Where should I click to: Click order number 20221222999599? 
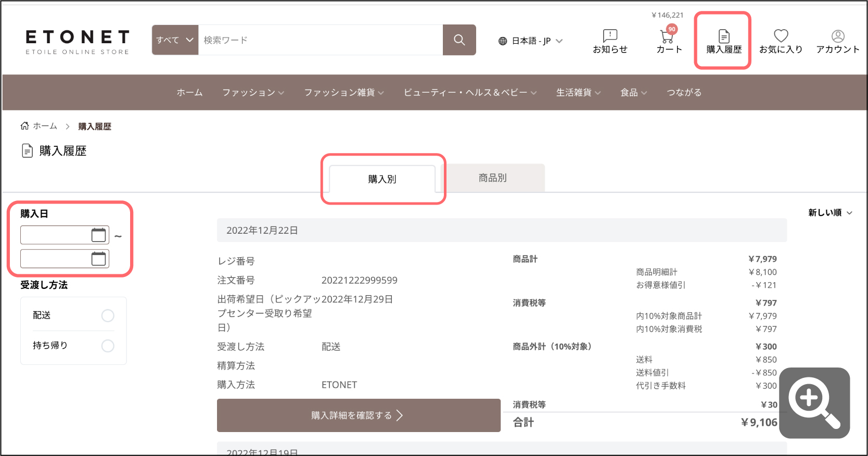tap(359, 280)
